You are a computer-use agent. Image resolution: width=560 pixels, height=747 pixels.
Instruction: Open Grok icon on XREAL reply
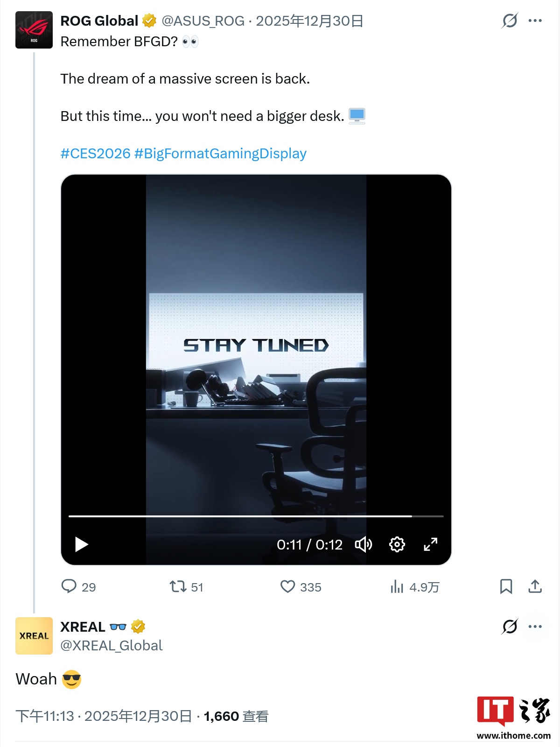510,627
